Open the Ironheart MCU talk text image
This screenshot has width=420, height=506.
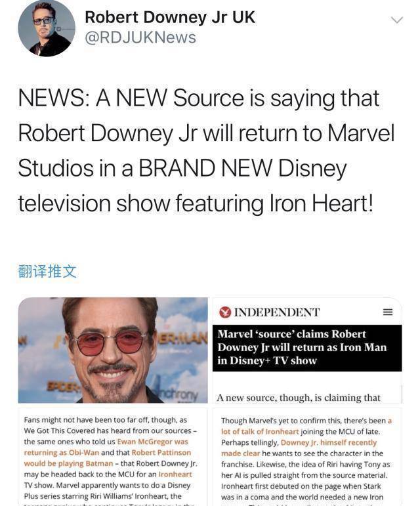tap(307, 457)
